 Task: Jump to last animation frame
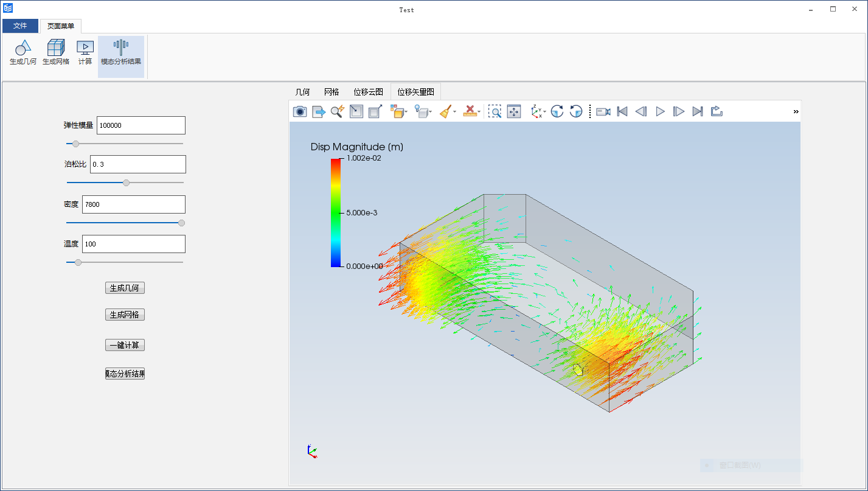click(x=698, y=111)
